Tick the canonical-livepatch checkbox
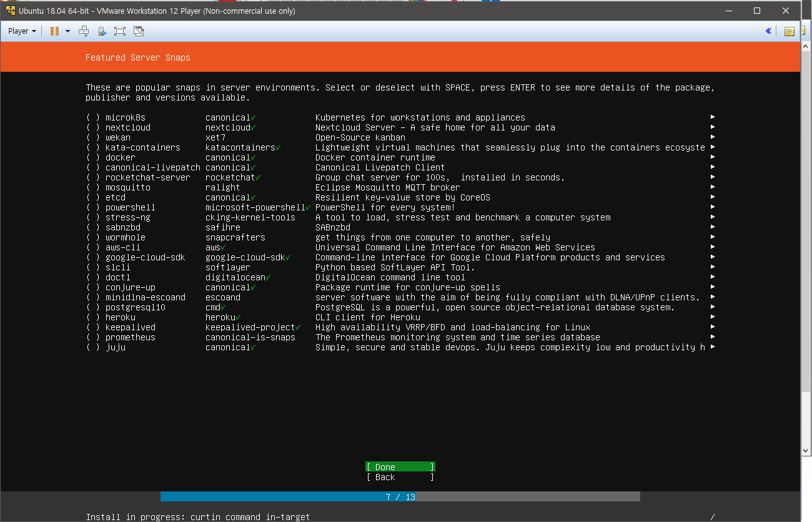812x522 pixels. [93, 167]
